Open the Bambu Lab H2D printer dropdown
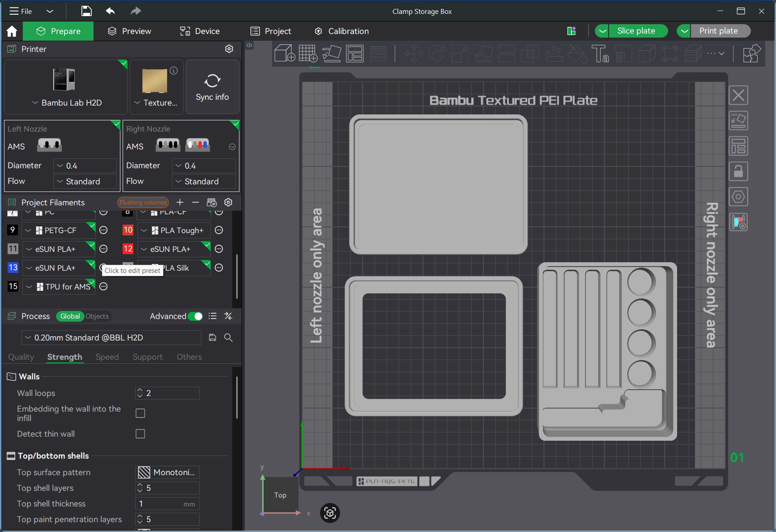Image resolution: width=776 pixels, height=532 pixels. pyautogui.click(x=66, y=102)
